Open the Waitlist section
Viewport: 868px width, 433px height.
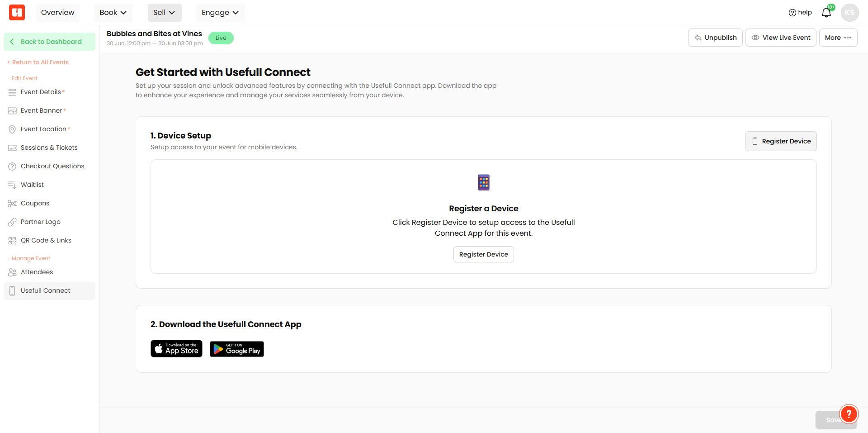click(50, 185)
